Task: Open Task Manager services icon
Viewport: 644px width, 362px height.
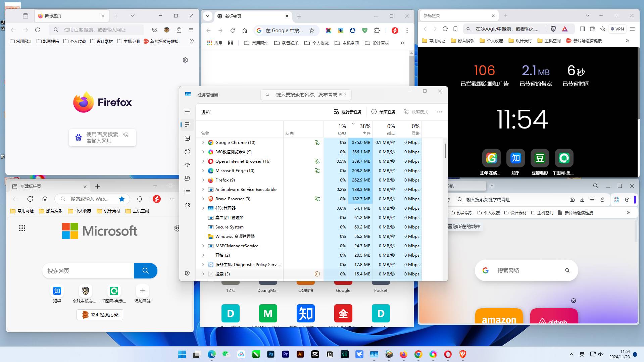Action: pos(187,205)
